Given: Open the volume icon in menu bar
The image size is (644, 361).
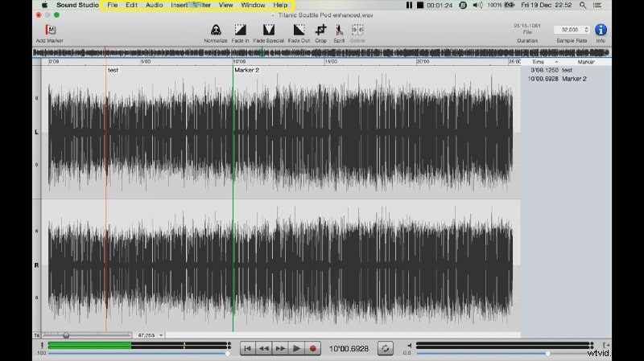Looking at the screenshot, I should coord(477,5).
